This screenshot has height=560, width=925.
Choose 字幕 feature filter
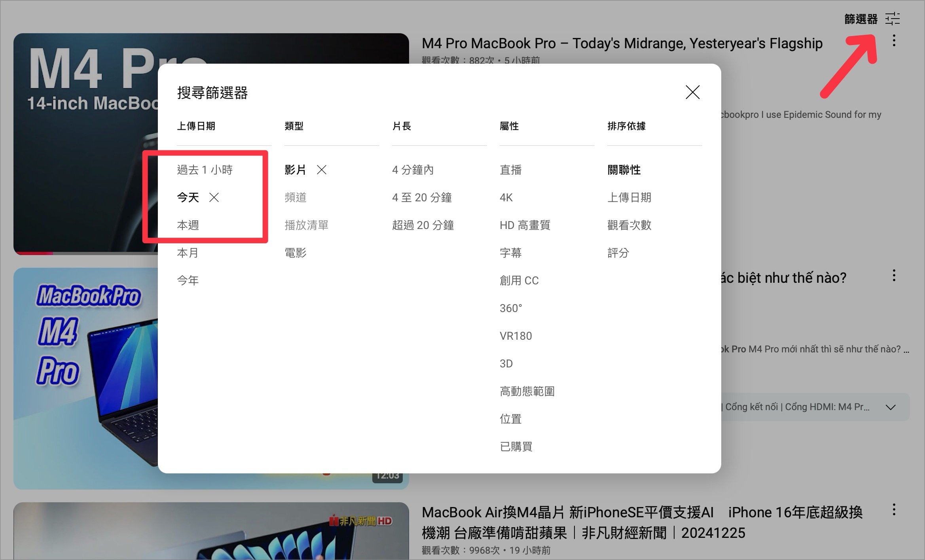pos(510,253)
